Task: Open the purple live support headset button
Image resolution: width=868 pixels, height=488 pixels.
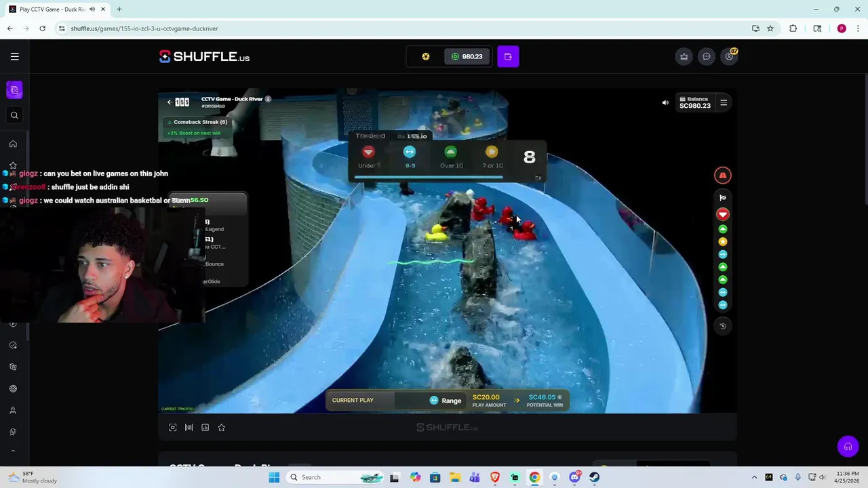Action: (848, 447)
